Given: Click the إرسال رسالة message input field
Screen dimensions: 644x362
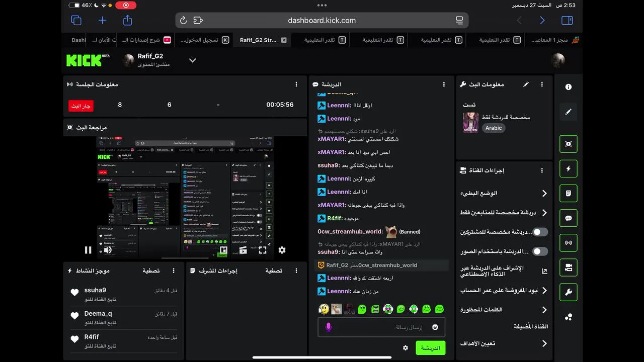Looking at the screenshot, I should click(381, 327).
